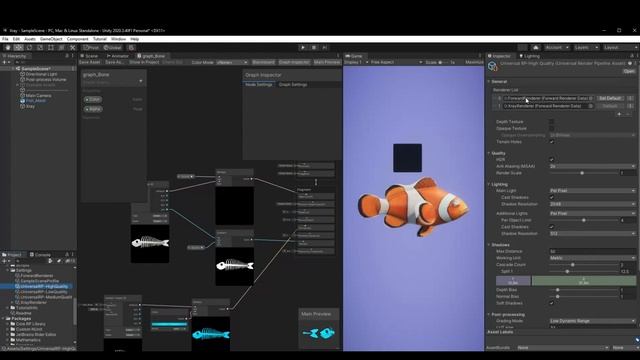Start Play mode

303,48
